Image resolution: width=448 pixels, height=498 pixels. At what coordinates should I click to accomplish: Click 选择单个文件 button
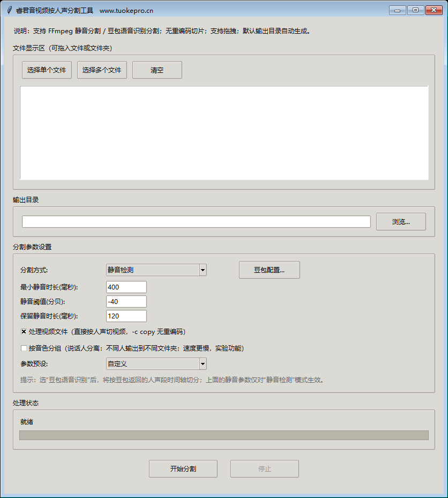click(47, 70)
